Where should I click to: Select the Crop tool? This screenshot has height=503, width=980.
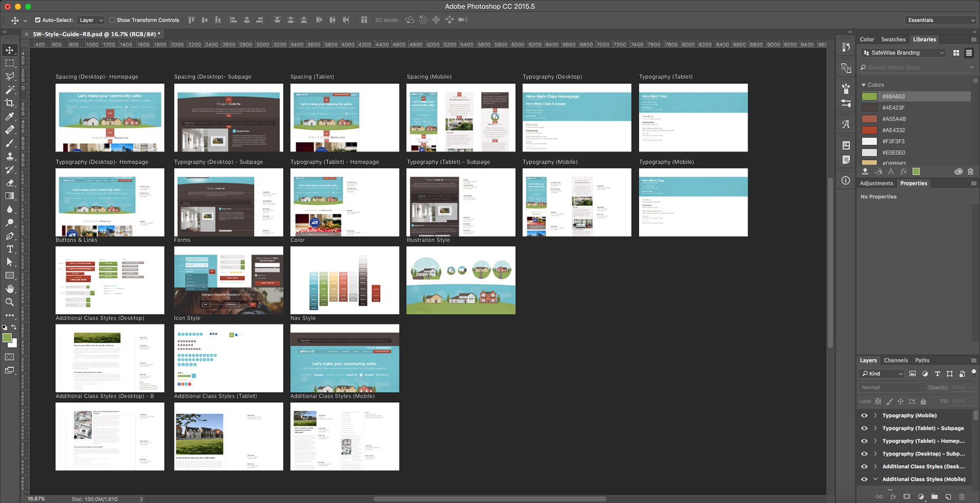10,103
